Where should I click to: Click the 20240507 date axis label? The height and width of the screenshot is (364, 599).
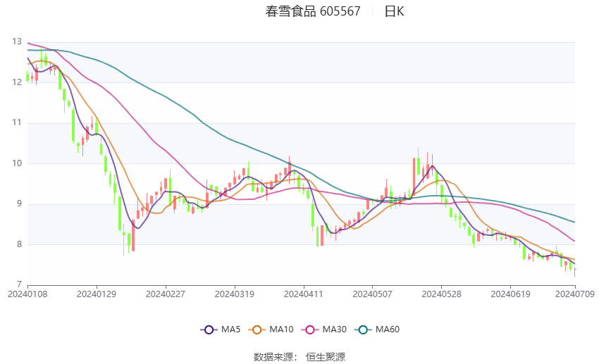pos(373,294)
